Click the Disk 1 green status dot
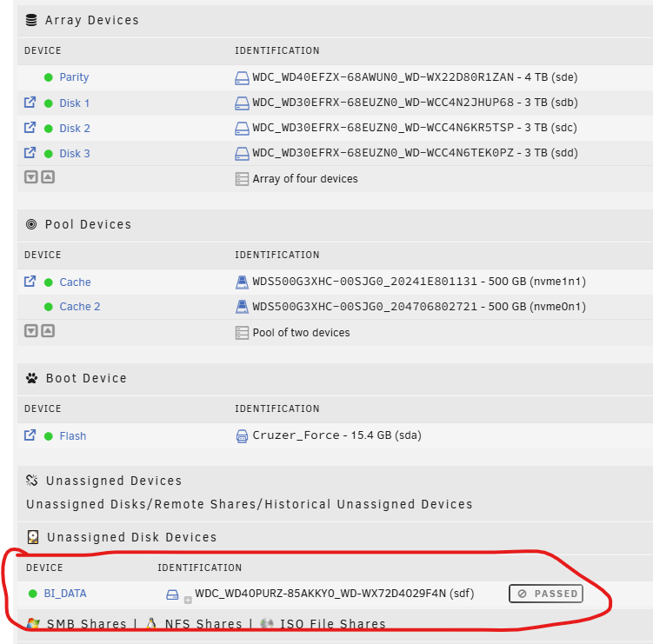 coord(49,103)
